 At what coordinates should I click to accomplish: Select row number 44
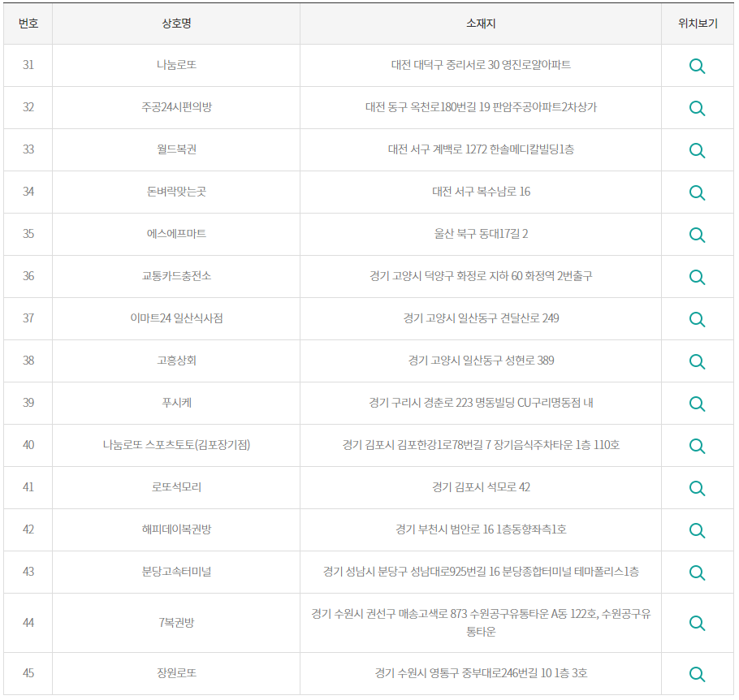[x=28, y=623]
